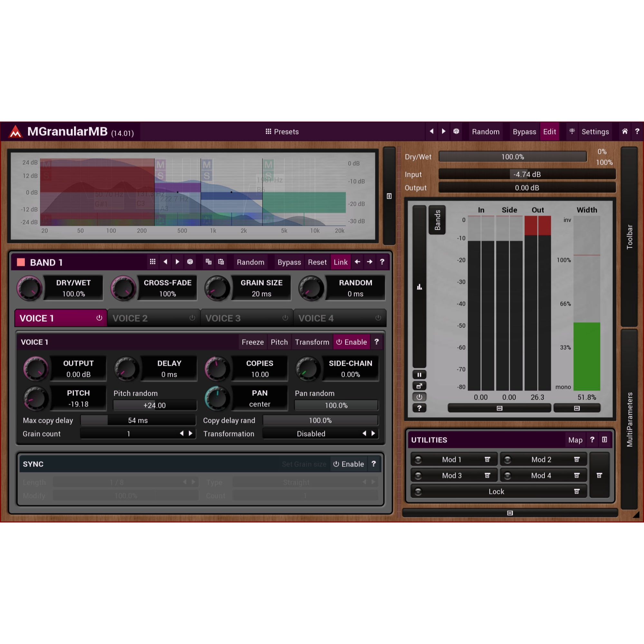Viewport: 644px width, 644px height.
Task: Click the Band 1 dice randomize icon
Action: point(190,262)
